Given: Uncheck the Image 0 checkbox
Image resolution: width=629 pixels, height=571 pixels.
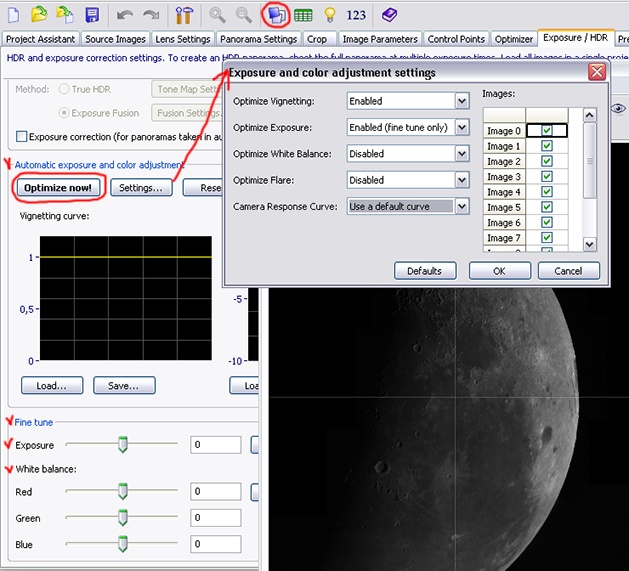Looking at the screenshot, I should pos(546,131).
